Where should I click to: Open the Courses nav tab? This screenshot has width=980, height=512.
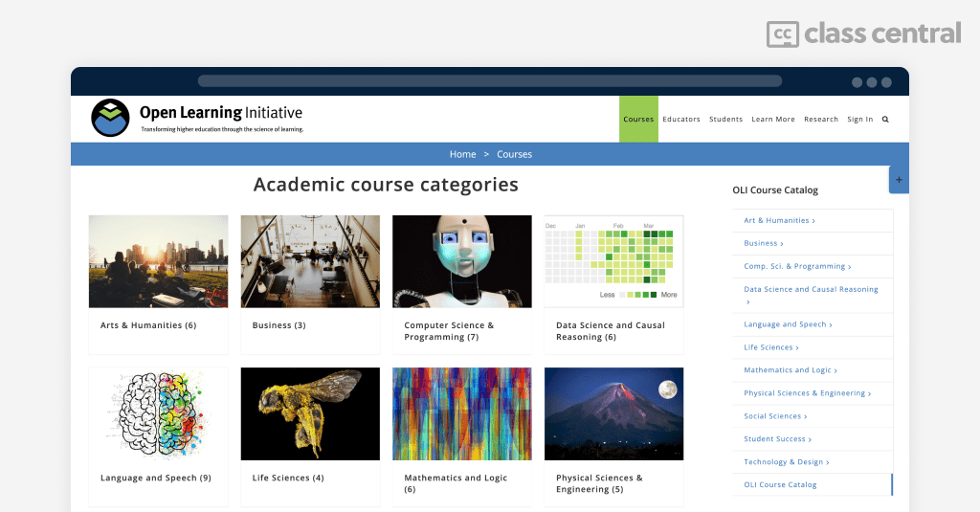pos(638,120)
